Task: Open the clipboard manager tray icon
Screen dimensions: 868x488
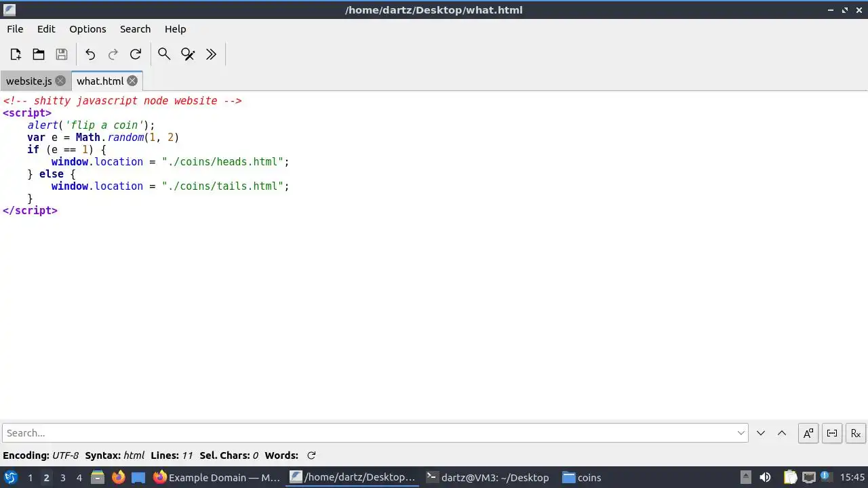Action: [x=791, y=477]
